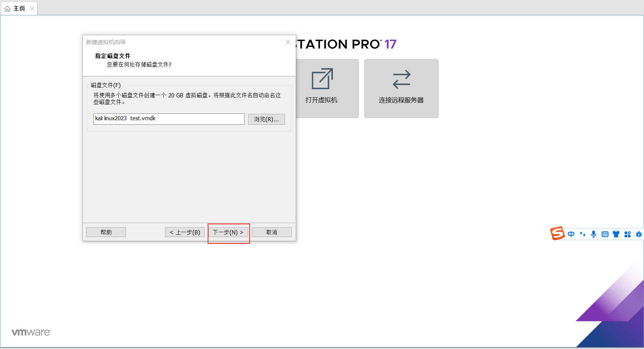Click the 指定磁盘文件 heading text
644x349 pixels.
click(x=113, y=56)
